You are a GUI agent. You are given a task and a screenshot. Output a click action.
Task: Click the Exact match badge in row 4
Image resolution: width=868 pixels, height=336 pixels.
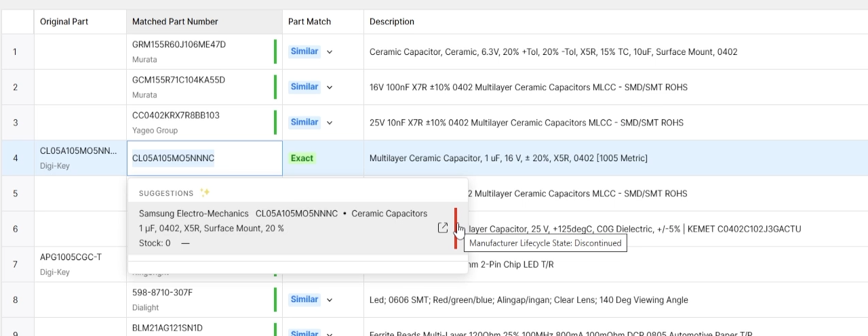tap(302, 158)
